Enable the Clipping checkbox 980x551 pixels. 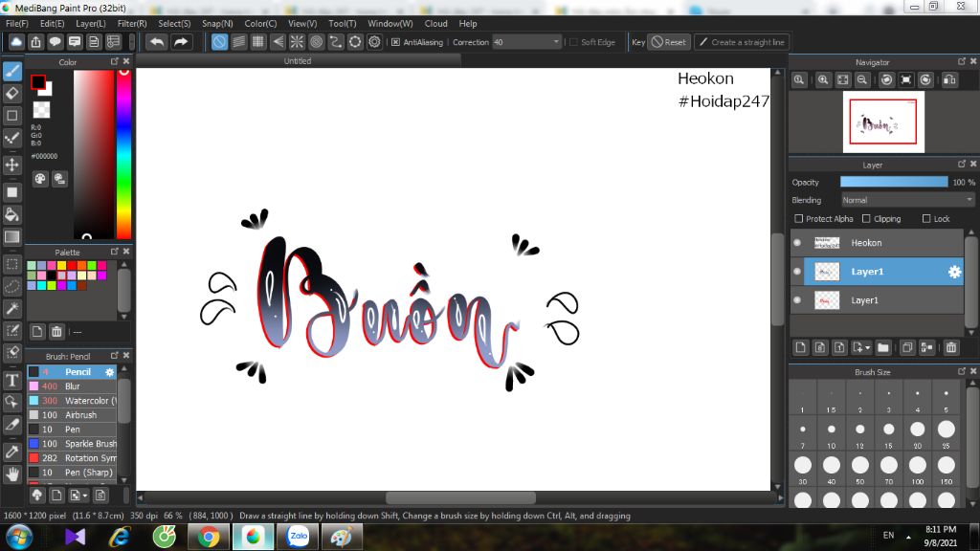coord(866,219)
